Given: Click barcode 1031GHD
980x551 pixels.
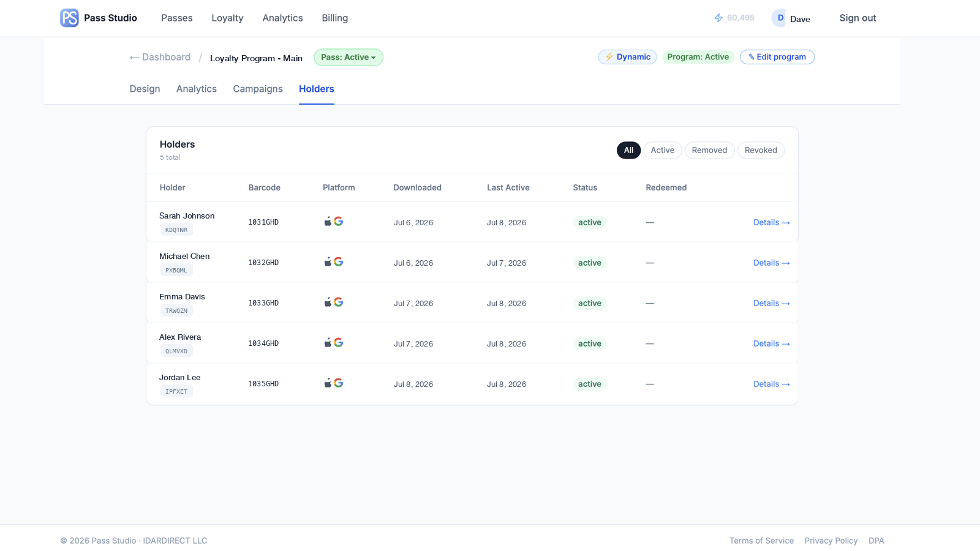Looking at the screenshot, I should pos(263,222).
